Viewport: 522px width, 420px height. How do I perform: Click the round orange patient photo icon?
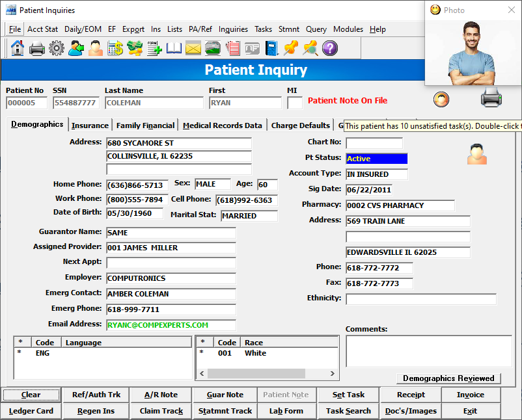click(x=441, y=99)
